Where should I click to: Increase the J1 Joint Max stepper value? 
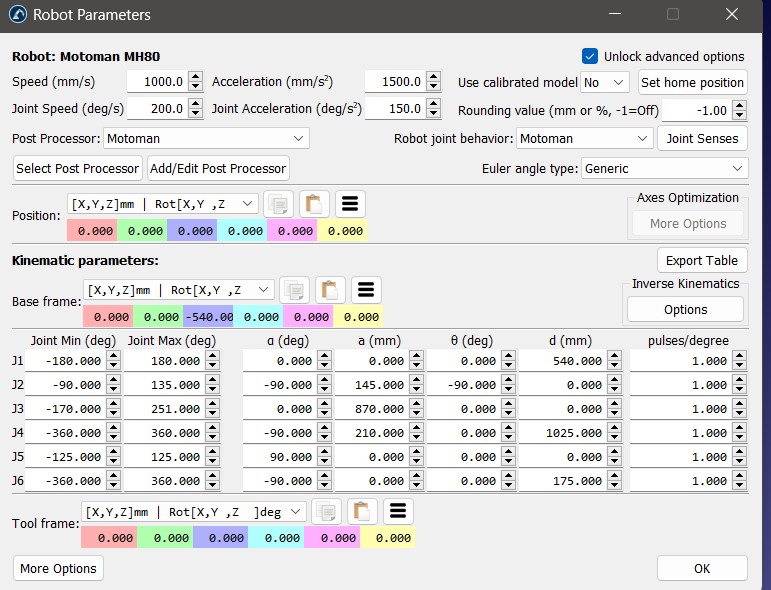point(211,356)
